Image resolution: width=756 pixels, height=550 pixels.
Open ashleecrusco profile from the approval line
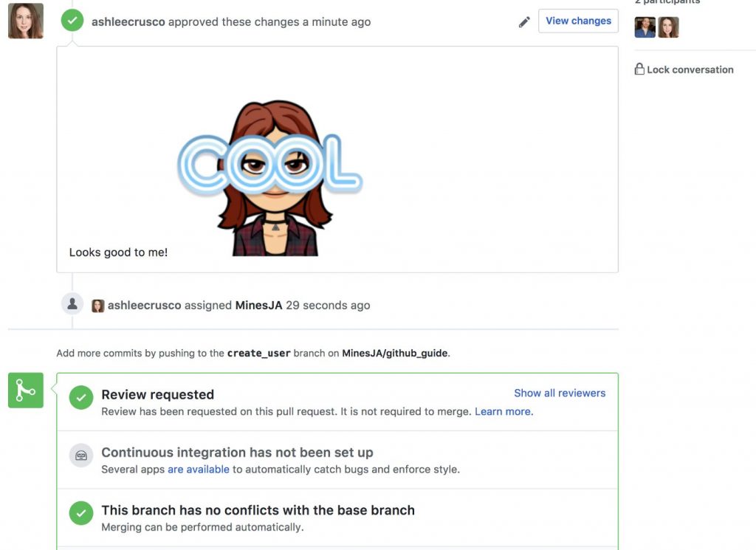[128, 21]
